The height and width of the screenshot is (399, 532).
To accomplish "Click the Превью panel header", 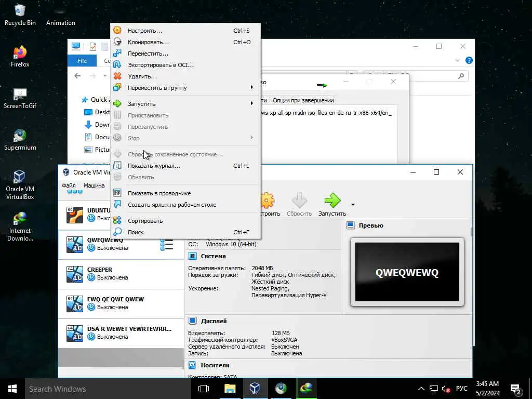I will tap(371, 225).
